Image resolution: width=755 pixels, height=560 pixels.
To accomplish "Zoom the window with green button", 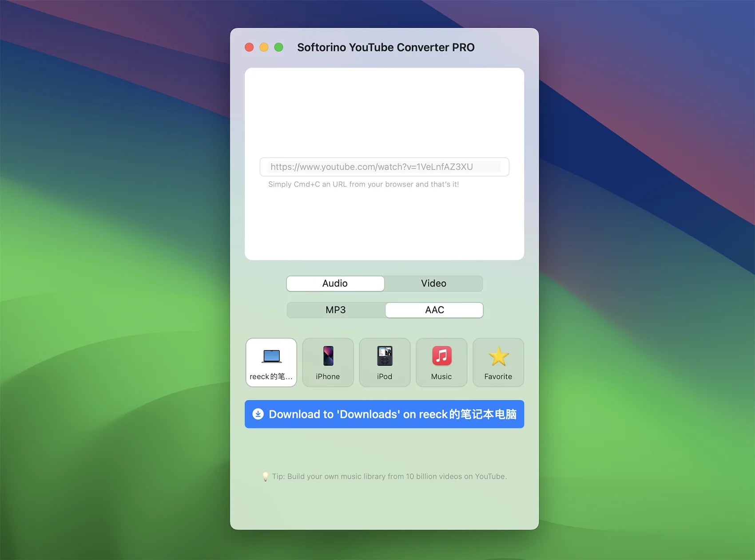I will [278, 47].
